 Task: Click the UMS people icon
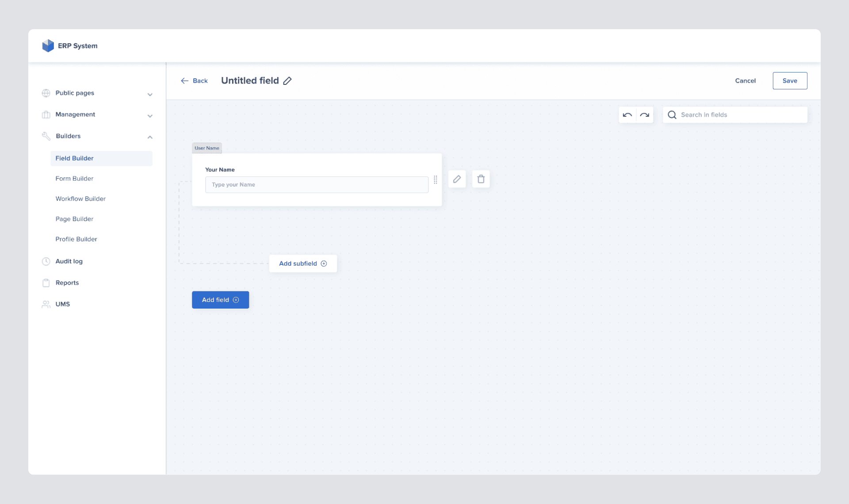click(x=46, y=304)
